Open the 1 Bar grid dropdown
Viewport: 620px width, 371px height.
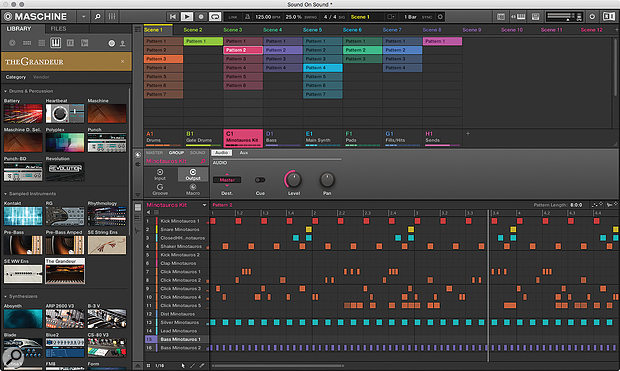coord(410,17)
